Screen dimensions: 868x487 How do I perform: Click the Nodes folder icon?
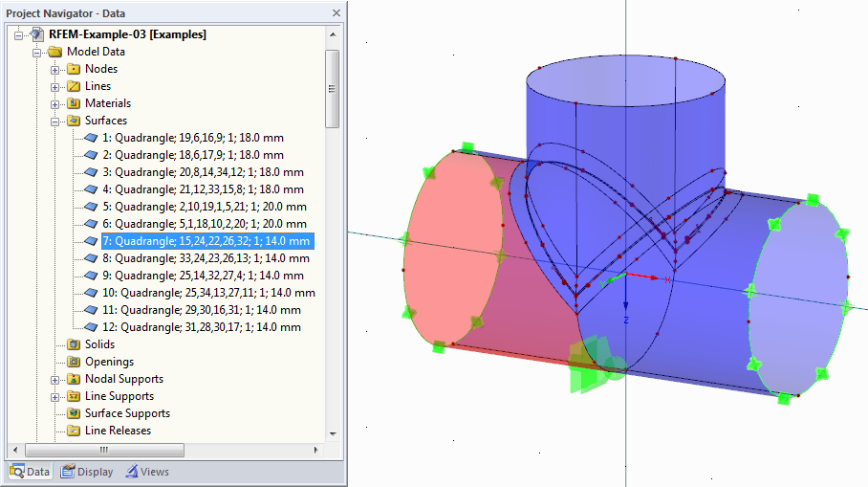click(73, 69)
